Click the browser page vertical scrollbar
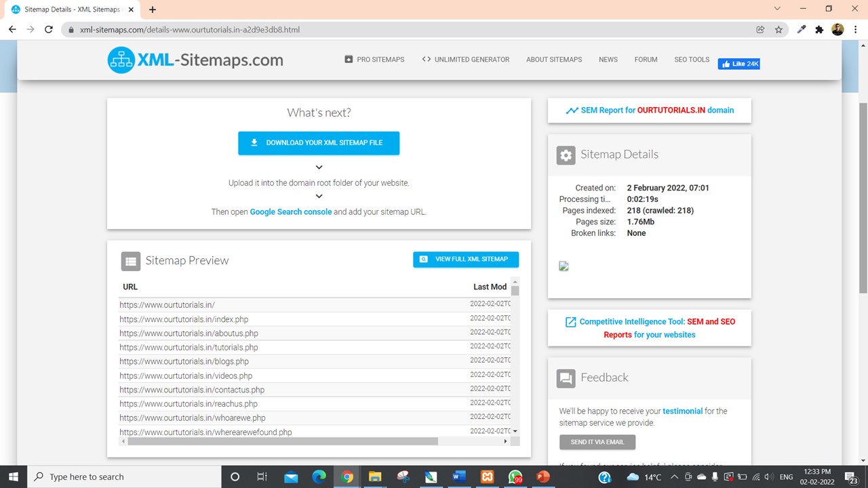The height and width of the screenshot is (488, 868). pyautogui.click(x=863, y=199)
